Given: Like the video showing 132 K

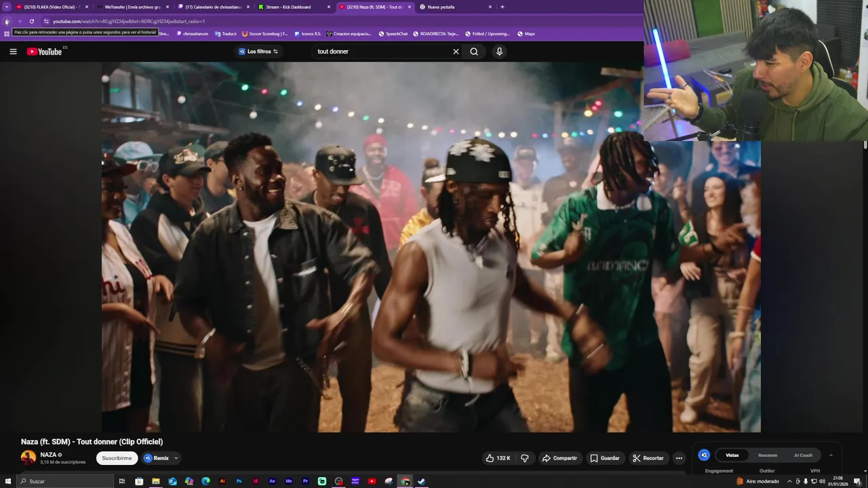Looking at the screenshot, I should pyautogui.click(x=498, y=458).
